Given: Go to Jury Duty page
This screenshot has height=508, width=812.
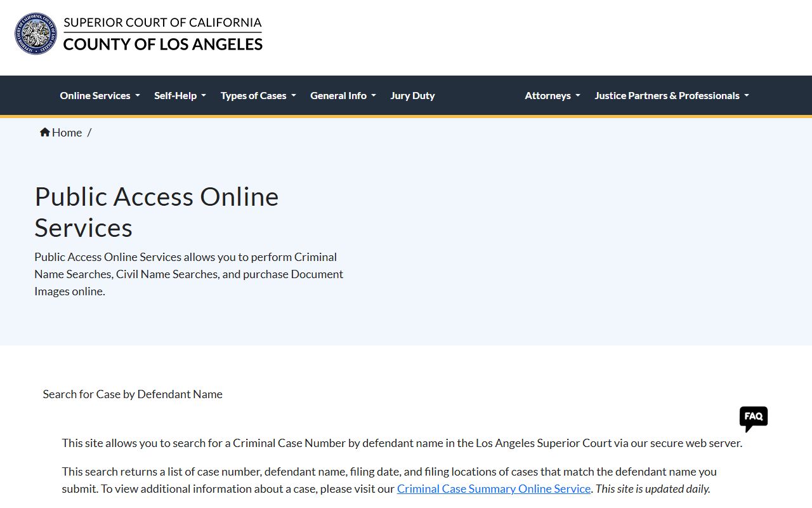Looking at the screenshot, I should click(412, 95).
